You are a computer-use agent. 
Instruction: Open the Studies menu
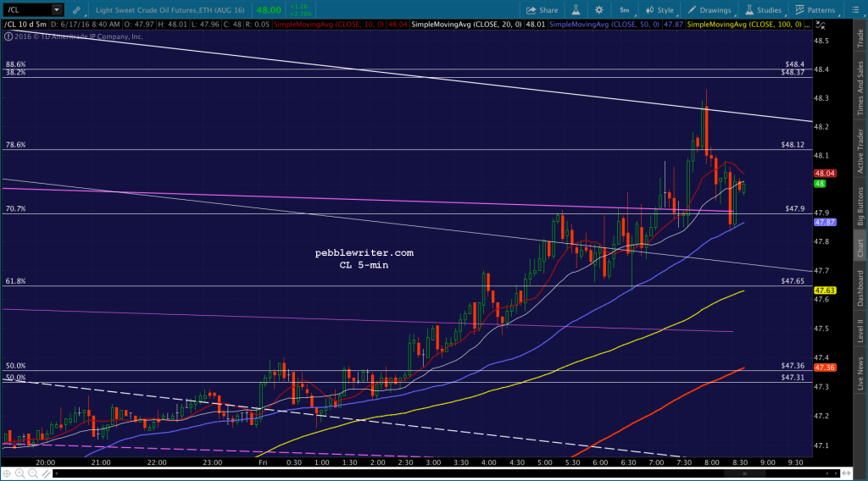764,10
